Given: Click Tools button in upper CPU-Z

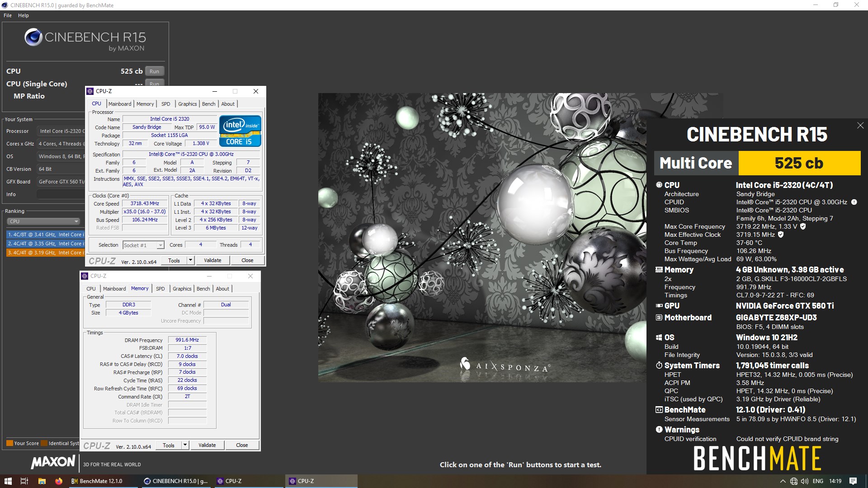Looking at the screenshot, I should 174,260.
